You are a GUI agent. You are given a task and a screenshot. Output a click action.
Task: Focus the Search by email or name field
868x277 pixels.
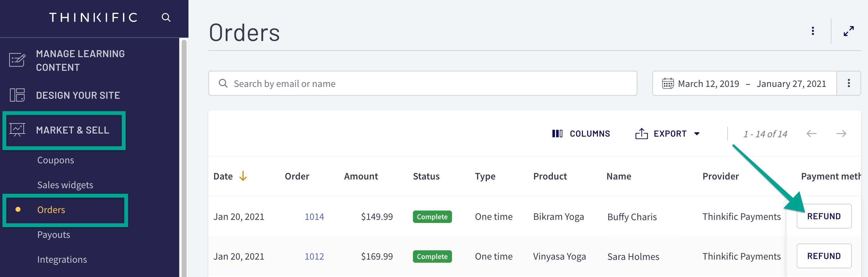(423, 83)
